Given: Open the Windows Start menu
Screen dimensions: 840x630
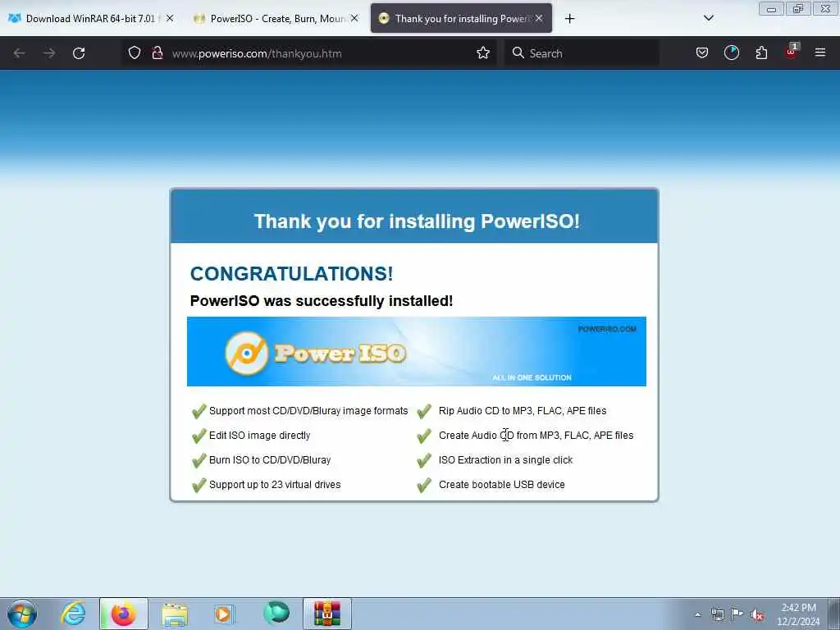Looking at the screenshot, I should [x=22, y=614].
